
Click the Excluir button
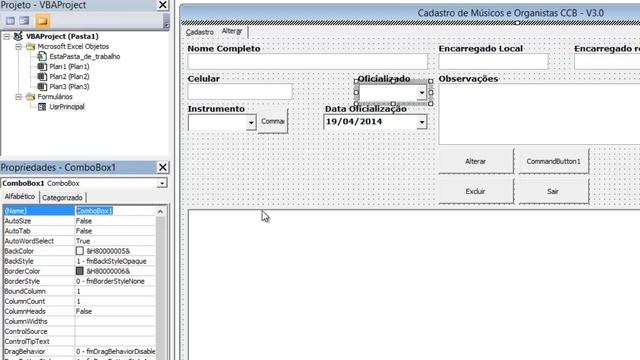[476, 191]
